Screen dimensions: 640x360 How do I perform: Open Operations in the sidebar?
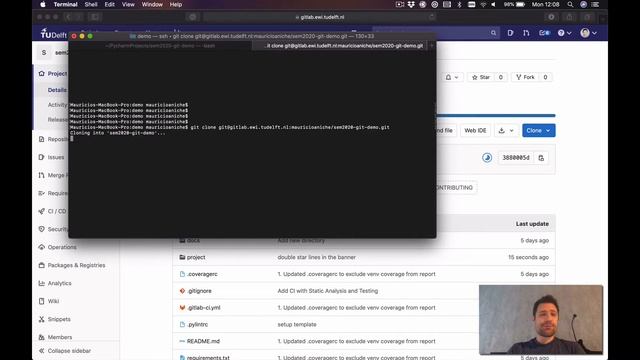pyautogui.click(x=62, y=247)
